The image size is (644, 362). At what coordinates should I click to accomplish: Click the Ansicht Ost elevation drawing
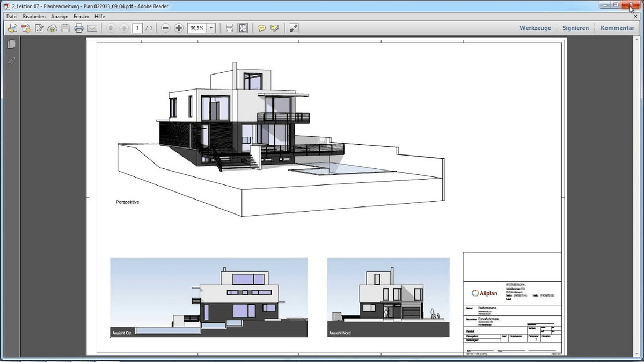(209, 298)
